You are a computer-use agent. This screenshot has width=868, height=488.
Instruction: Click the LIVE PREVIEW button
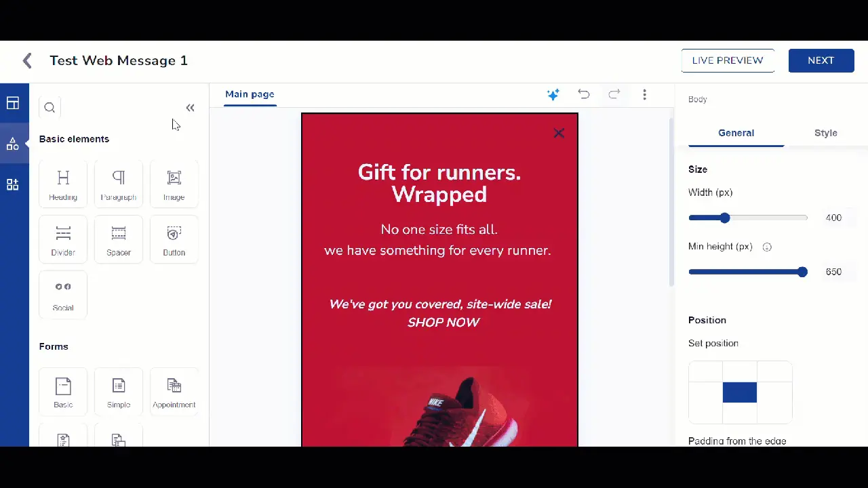point(728,60)
